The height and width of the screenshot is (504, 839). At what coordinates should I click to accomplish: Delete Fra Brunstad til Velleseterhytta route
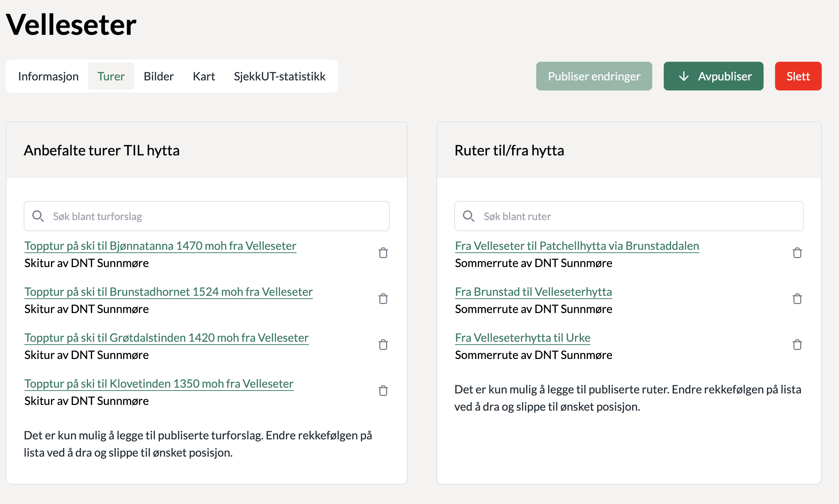tap(797, 299)
